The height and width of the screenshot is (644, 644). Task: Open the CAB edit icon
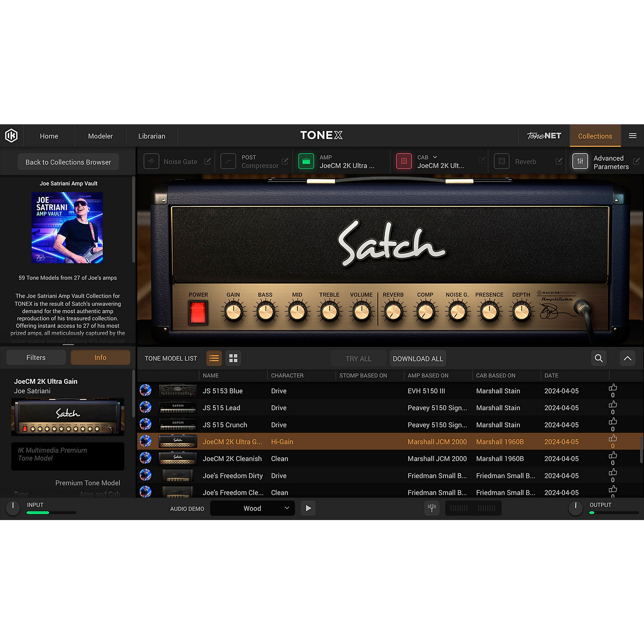coord(482,160)
